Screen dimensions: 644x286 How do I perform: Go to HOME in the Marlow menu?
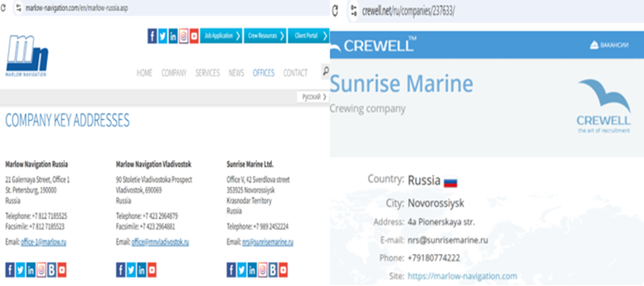144,73
